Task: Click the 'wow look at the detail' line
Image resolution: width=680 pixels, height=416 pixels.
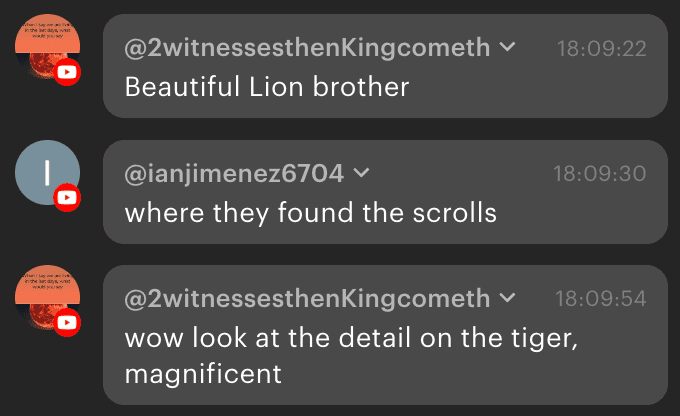Action: pyautogui.click(x=352, y=338)
